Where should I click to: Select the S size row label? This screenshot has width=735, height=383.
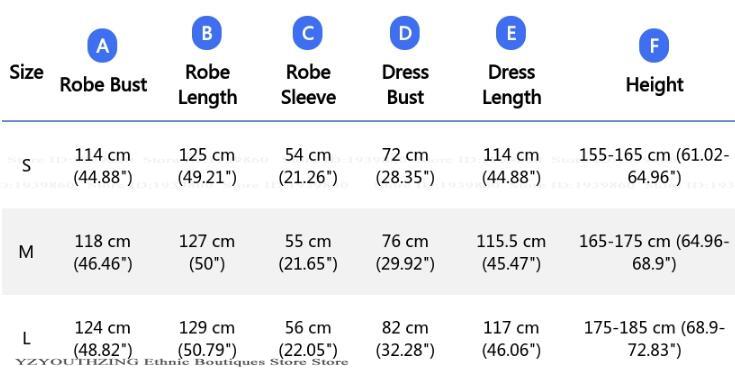[26, 165]
